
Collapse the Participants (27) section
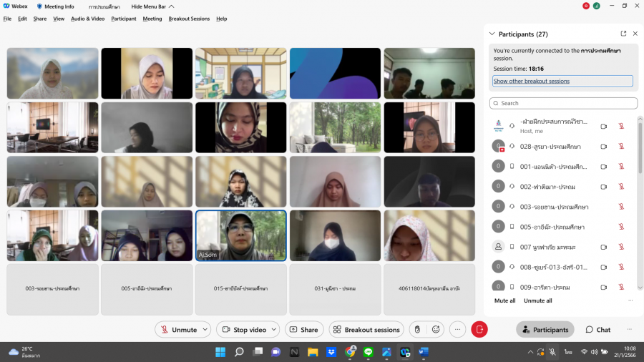(x=492, y=34)
